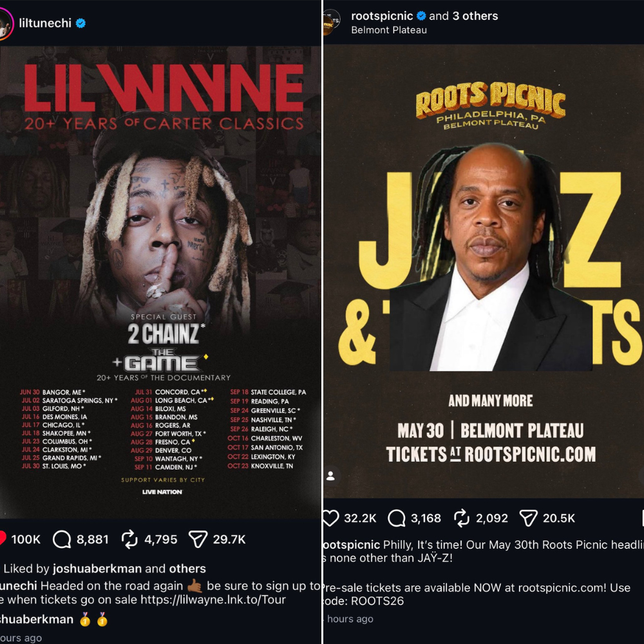Viewport: 644px width, 644px height.
Task: Open the Roots Picnic poster image
Action: (x=484, y=271)
